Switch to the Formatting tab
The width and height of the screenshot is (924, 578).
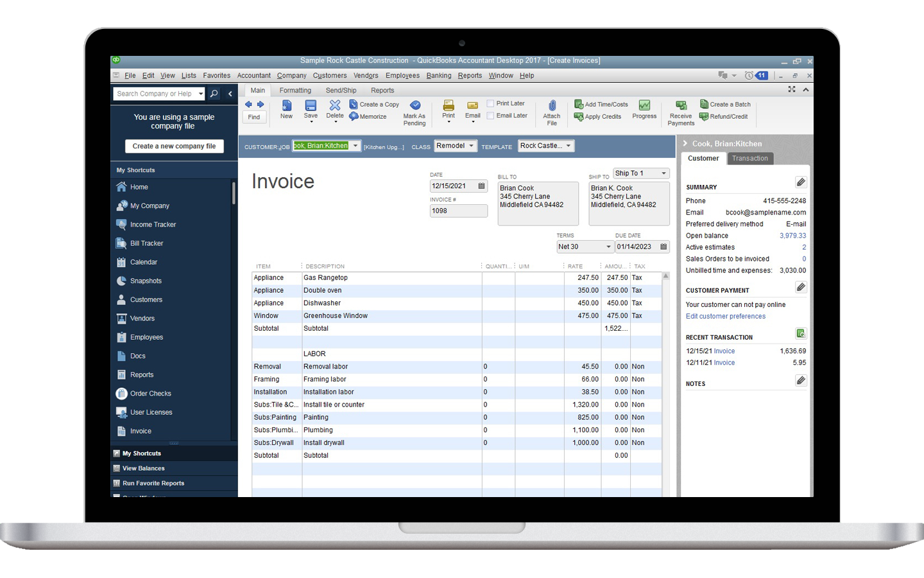coord(295,91)
